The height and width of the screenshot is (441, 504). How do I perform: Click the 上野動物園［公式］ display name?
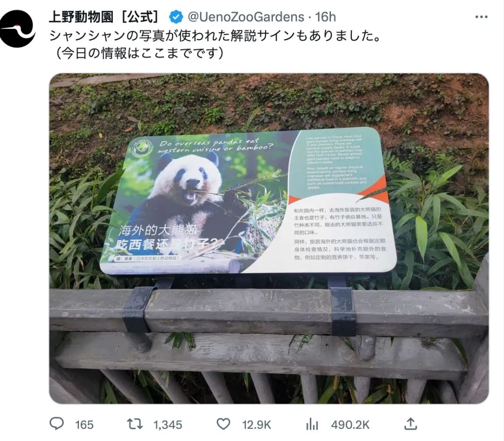[x=104, y=17]
